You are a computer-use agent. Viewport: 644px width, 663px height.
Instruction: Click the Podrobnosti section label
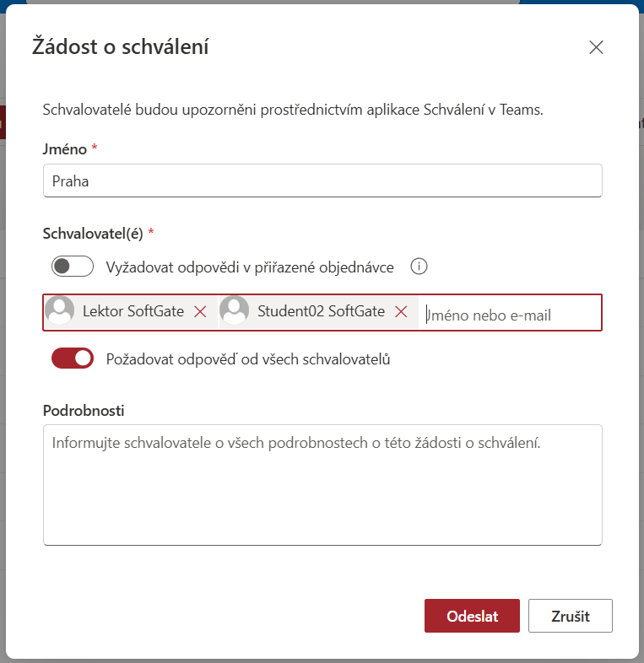click(x=84, y=410)
